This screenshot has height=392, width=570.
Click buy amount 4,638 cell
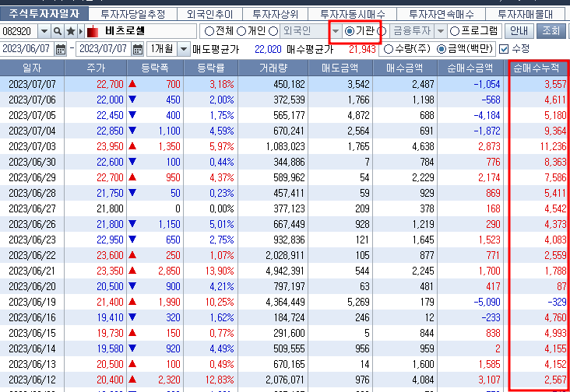click(x=423, y=147)
